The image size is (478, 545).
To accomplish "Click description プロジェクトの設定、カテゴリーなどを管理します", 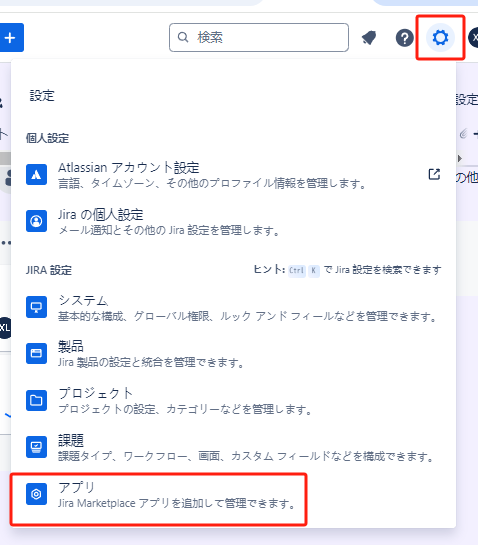I will (185, 409).
